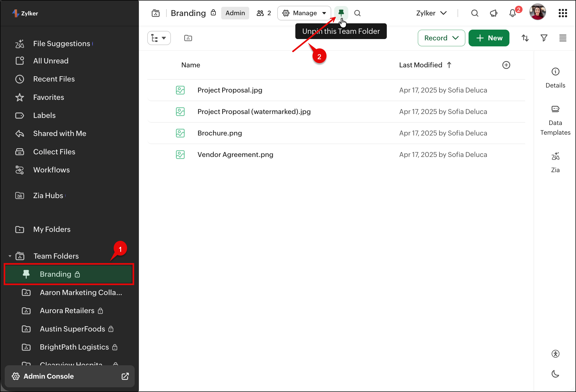This screenshot has height=392, width=576.
Task: Open the Record dropdown
Action: (x=441, y=38)
